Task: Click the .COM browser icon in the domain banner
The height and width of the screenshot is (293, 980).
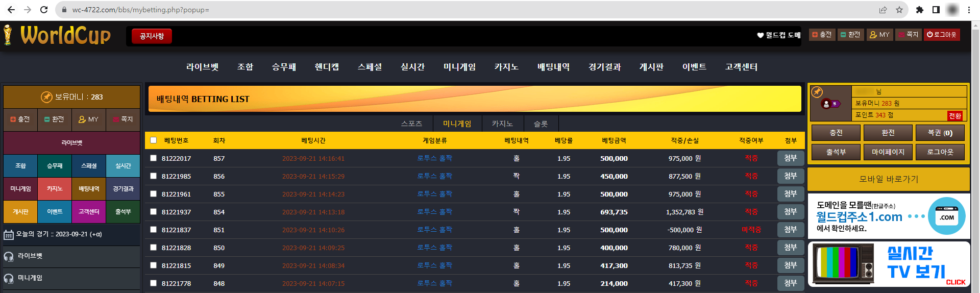Action: click(x=947, y=216)
